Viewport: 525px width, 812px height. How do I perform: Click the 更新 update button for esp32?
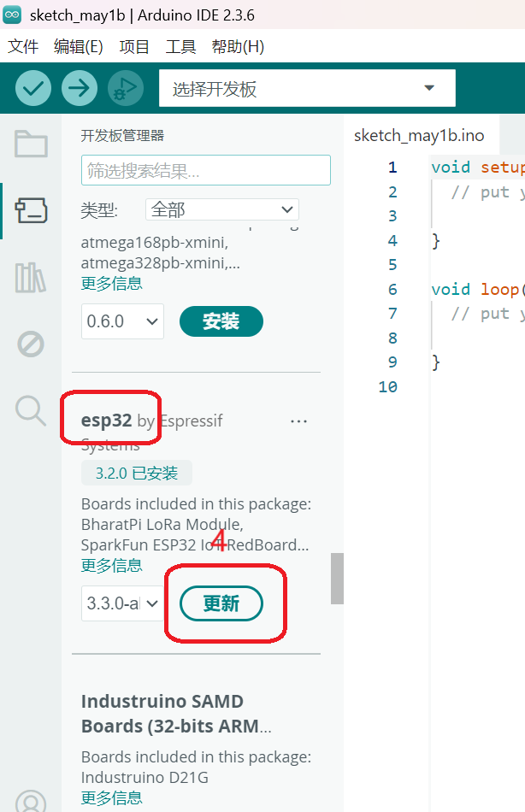[x=221, y=603]
